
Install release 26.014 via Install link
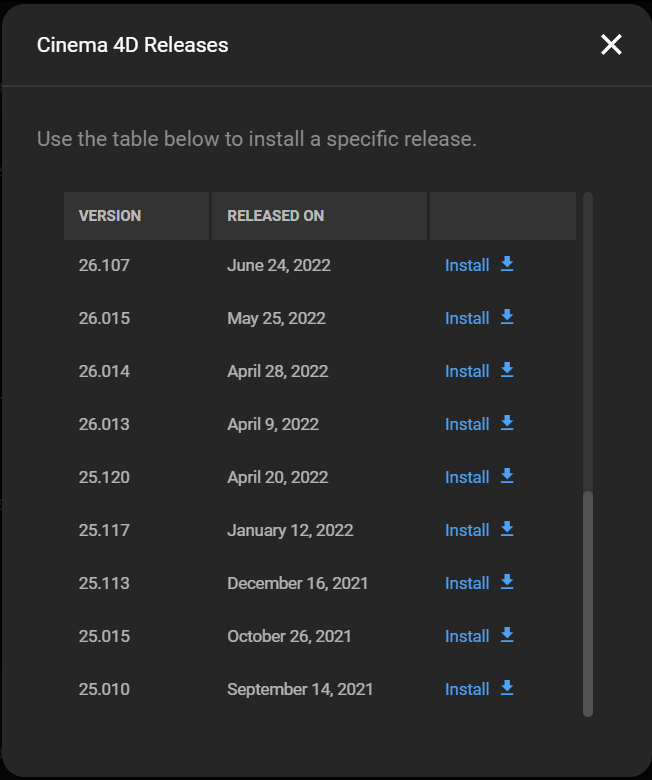point(467,371)
